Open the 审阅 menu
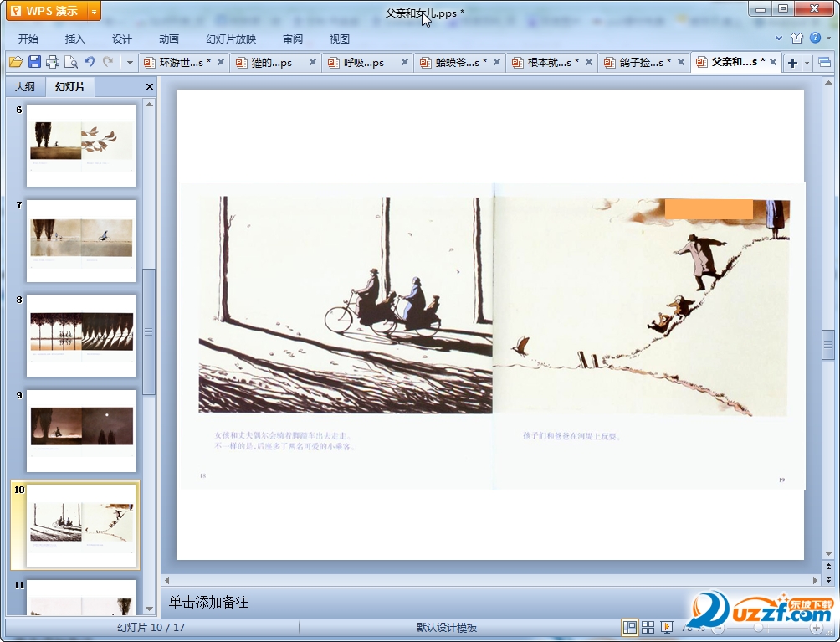Viewport: 840px width, 642px height. (293, 39)
